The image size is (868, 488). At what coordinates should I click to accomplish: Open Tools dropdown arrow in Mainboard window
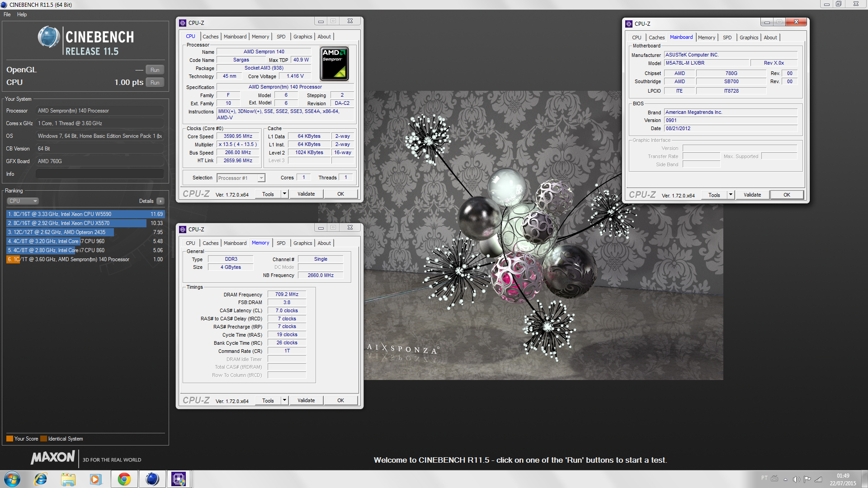[731, 195]
